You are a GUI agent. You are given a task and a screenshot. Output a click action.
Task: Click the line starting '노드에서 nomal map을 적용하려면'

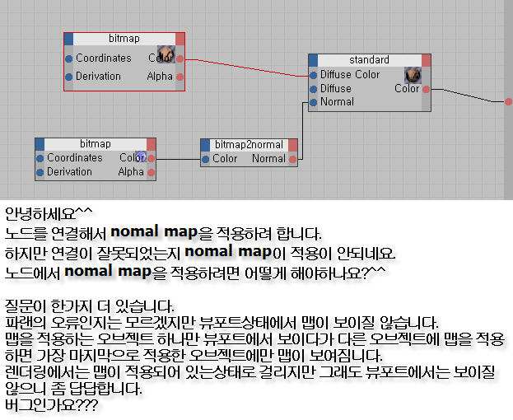[194, 273]
